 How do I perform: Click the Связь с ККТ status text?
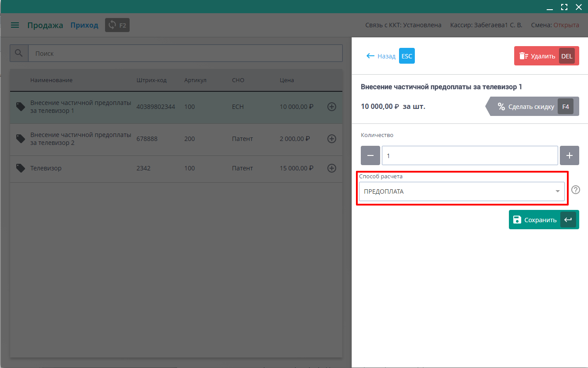pyautogui.click(x=403, y=25)
